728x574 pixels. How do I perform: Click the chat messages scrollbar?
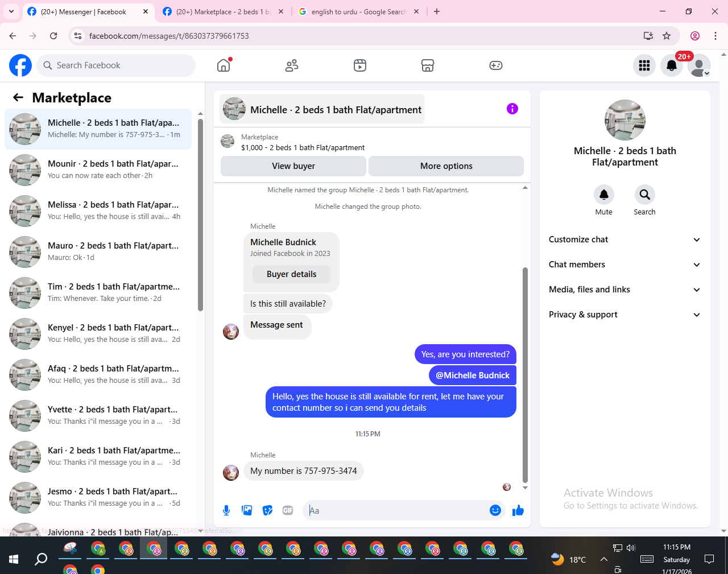pos(525,375)
